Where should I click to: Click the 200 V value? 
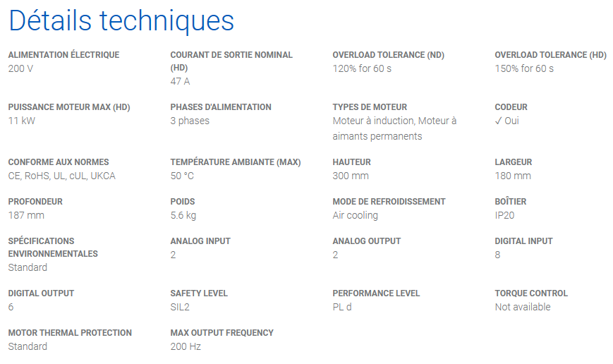[x=20, y=69]
